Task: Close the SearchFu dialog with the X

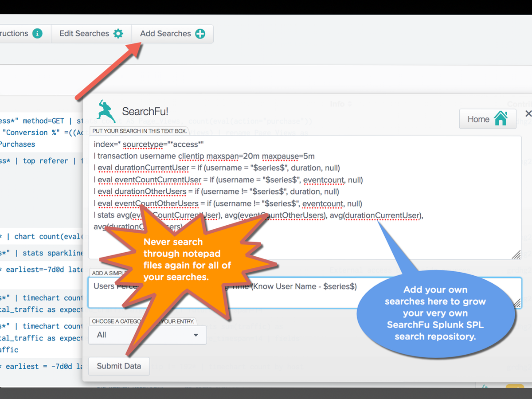Action: pos(528,114)
